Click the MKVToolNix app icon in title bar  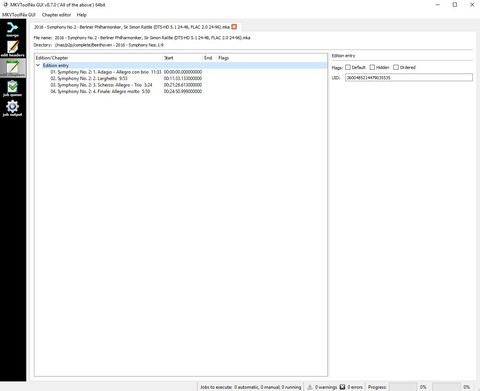tap(5, 5)
